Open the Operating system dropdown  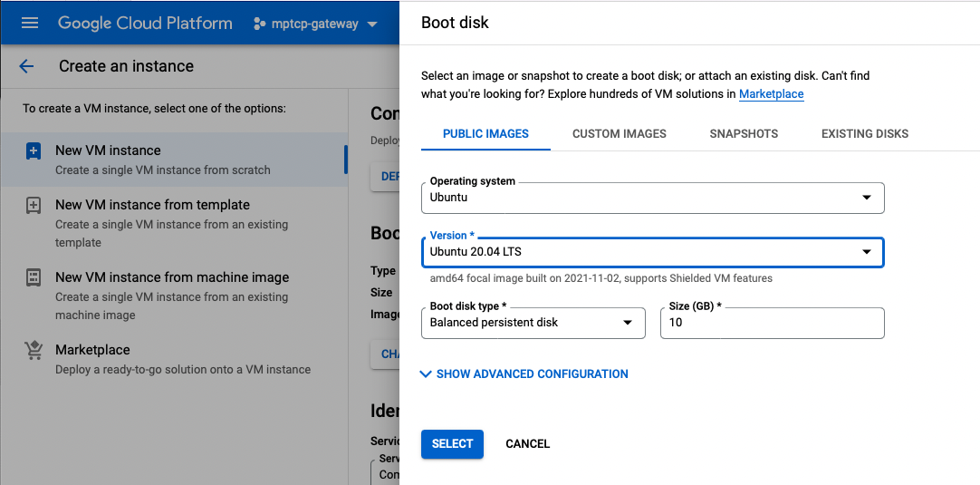coord(652,198)
